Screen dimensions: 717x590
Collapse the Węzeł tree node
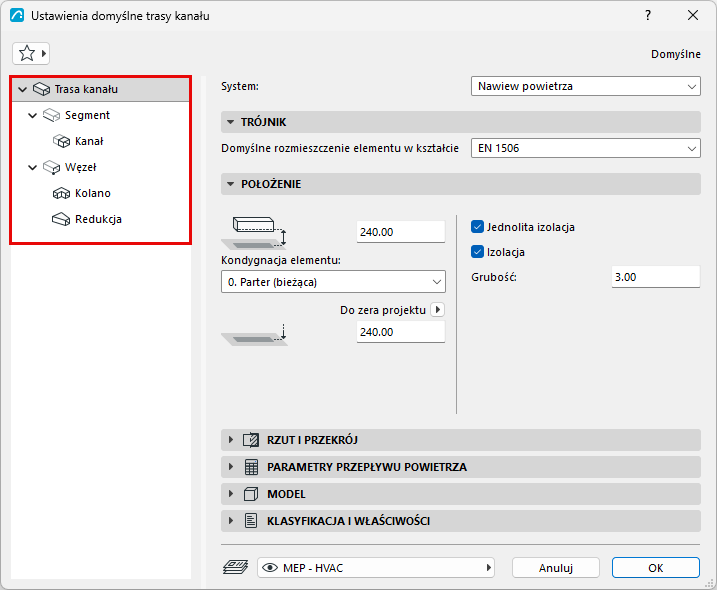(32, 167)
